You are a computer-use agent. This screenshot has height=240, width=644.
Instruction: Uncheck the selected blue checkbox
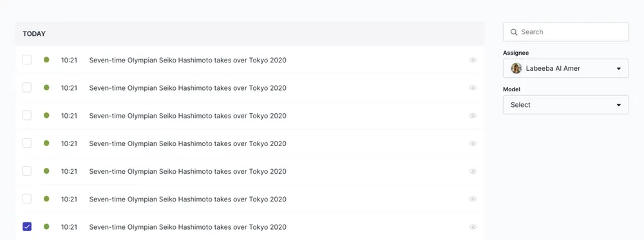(x=26, y=226)
